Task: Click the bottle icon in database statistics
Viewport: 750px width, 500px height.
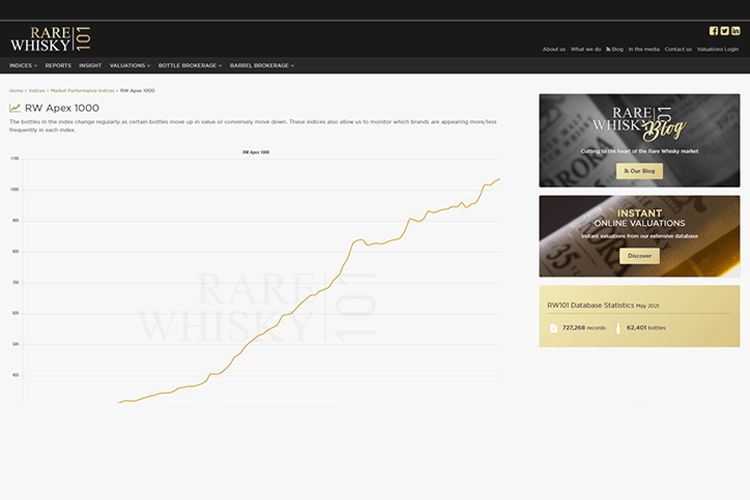Action: 618,328
